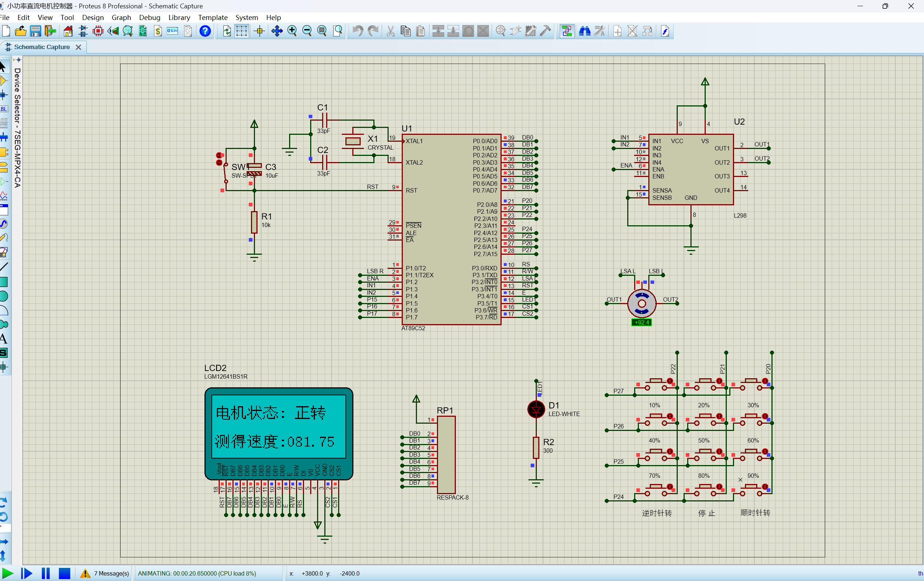Open the Template menu

[212, 17]
